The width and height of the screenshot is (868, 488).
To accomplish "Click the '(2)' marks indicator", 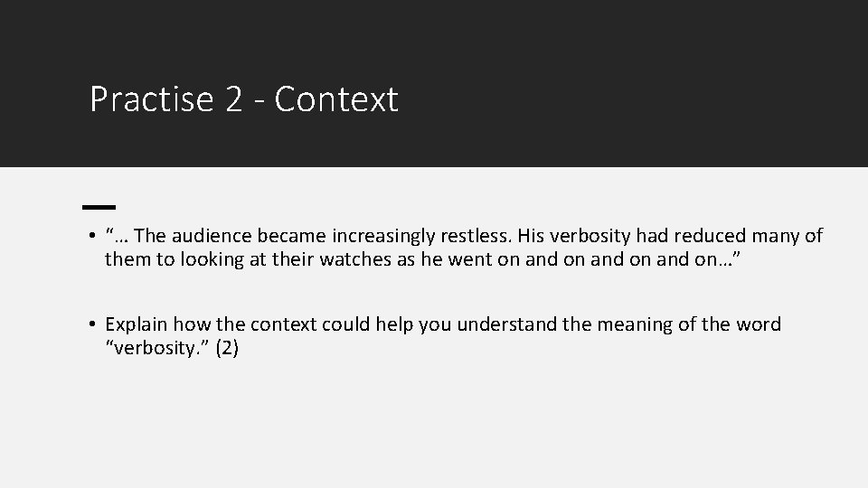I will coord(227,348).
